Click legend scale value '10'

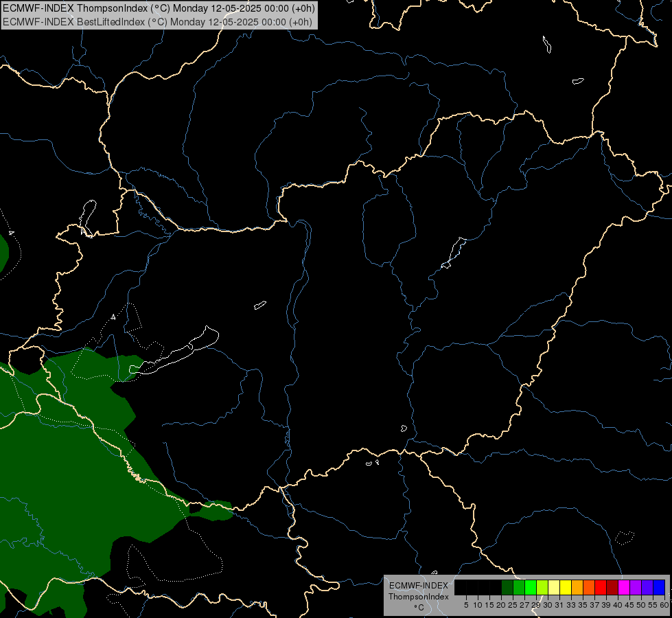pyautogui.click(x=478, y=605)
